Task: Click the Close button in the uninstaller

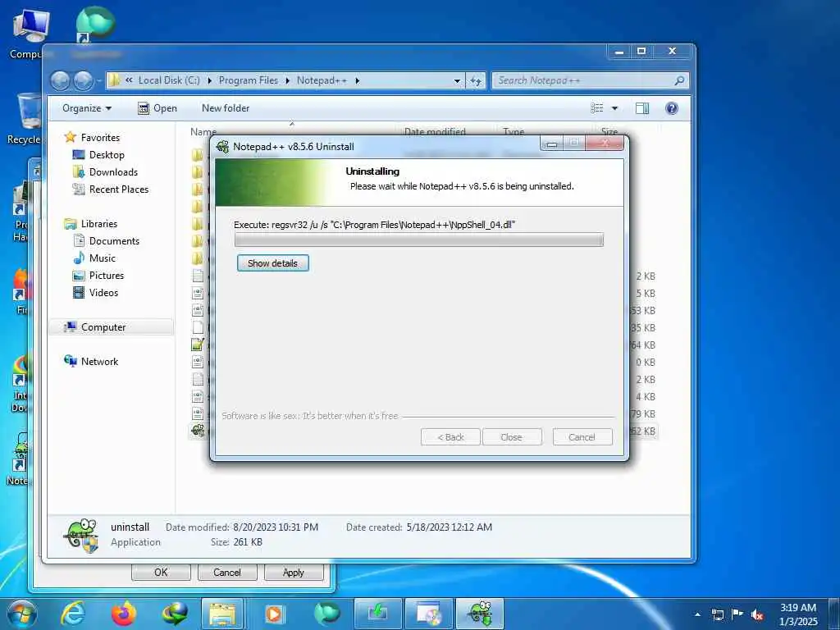Action: [x=512, y=437]
